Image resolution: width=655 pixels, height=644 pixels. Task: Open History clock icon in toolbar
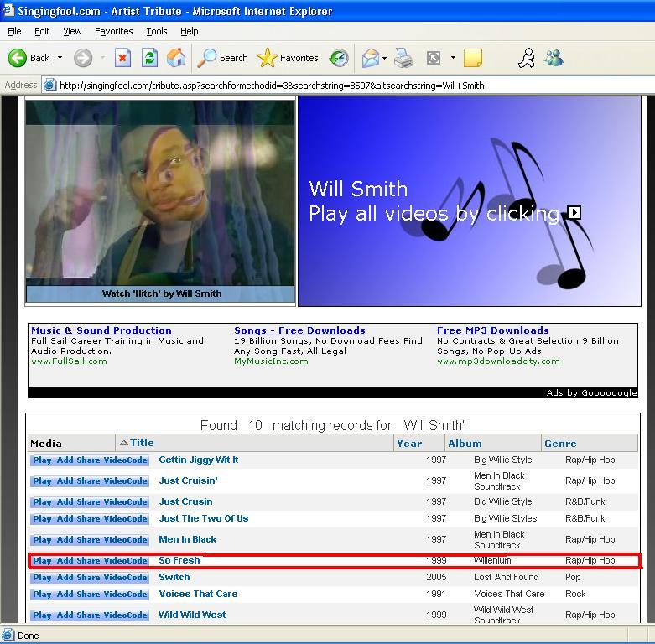(339, 58)
